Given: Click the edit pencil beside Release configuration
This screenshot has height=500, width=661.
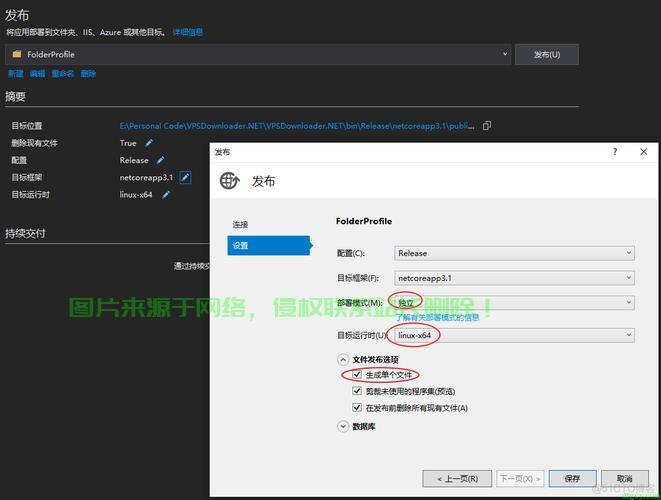Looking at the screenshot, I should [160, 160].
